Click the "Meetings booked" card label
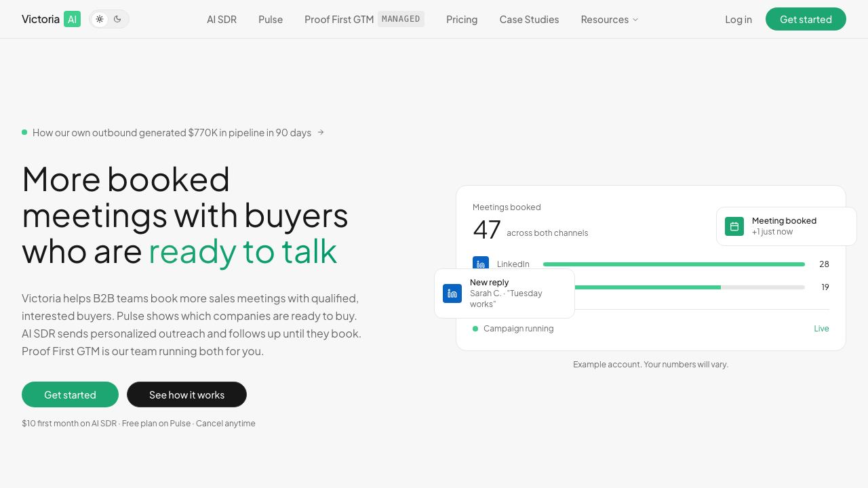Viewport: 868px width, 488px height. [507, 207]
